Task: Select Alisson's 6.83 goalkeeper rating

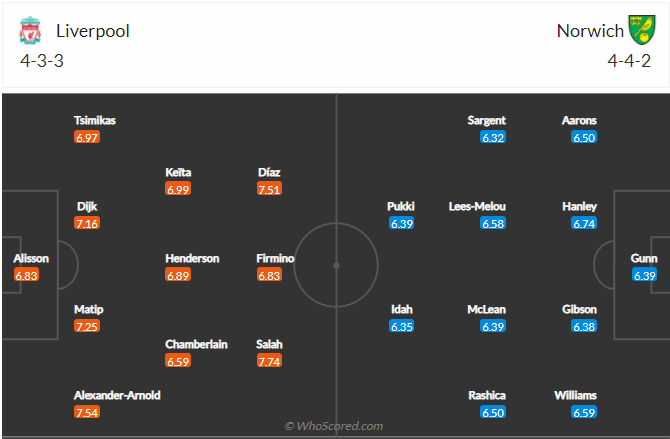Action: pos(27,275)
